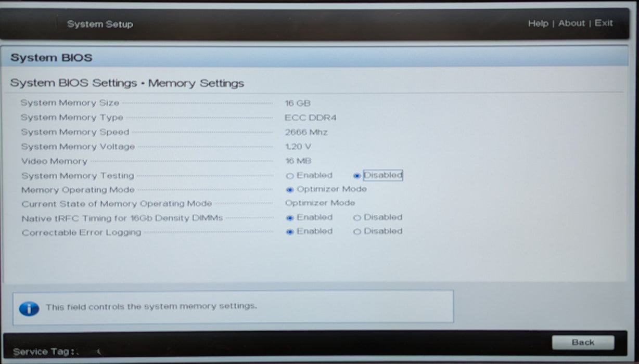Click the System Memory Voltage label
Screen dimensions: 639x364
[78, 147]
